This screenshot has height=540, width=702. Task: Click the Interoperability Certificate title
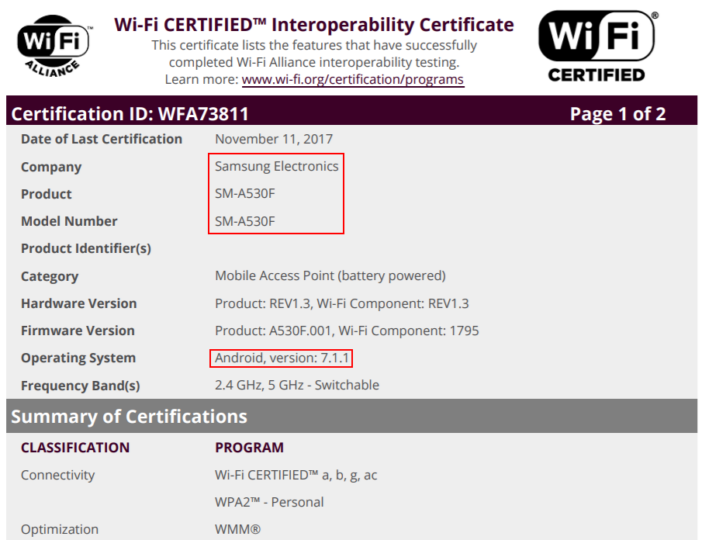coord(313,25)
